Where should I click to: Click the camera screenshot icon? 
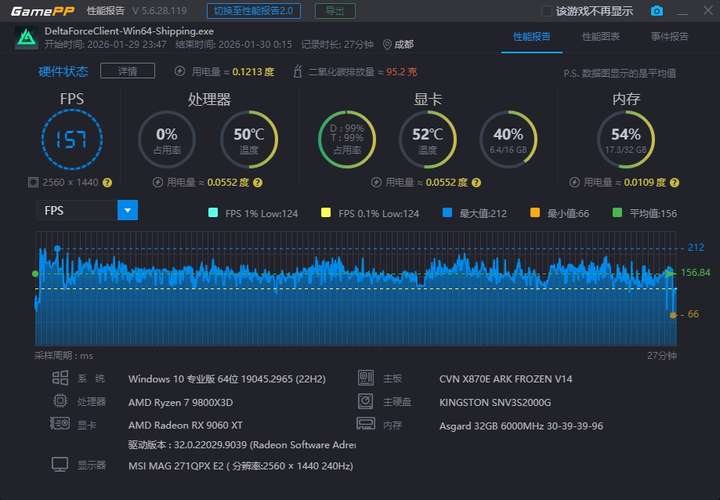657,11
